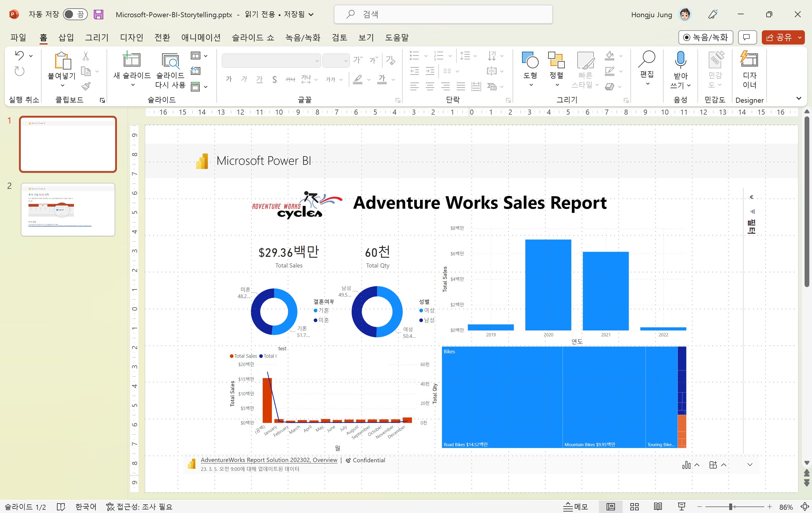
Task: Click the Shapes gallery icon
Action: 530,60
